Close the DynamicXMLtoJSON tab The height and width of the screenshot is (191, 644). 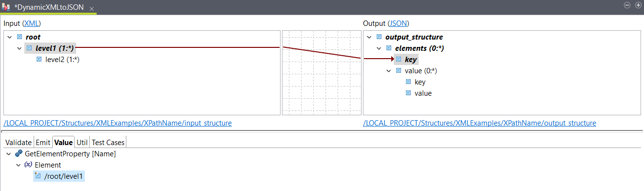point(92,9)
